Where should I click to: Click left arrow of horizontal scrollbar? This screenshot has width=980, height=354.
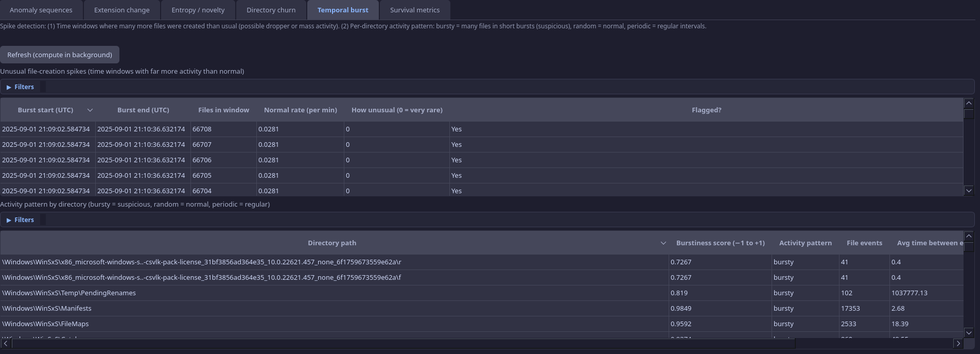6,343
